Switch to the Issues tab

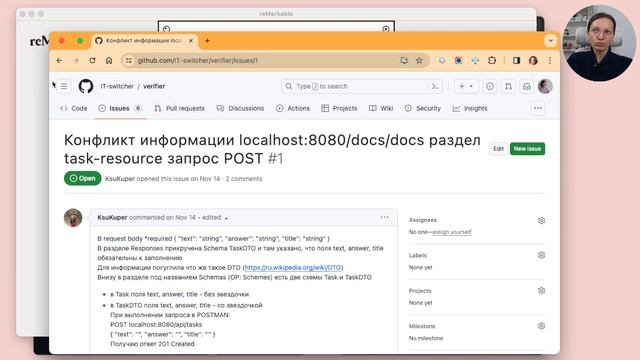click(120, 108)
